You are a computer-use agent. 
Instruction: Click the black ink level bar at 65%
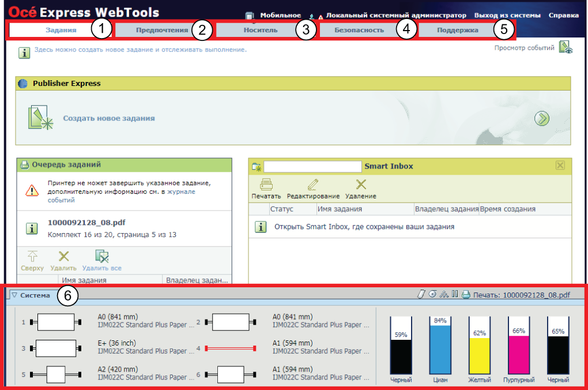pos(559,346)
